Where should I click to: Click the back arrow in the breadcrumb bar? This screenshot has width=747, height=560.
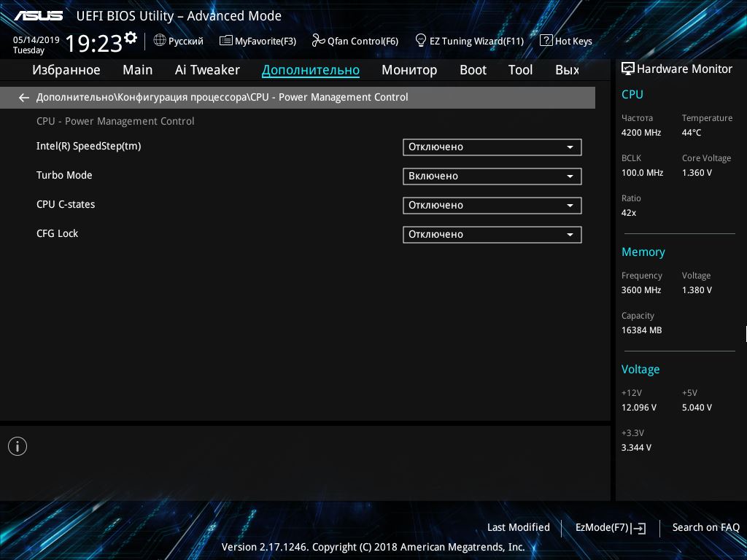pyautogui.click(x=24, y=98)
